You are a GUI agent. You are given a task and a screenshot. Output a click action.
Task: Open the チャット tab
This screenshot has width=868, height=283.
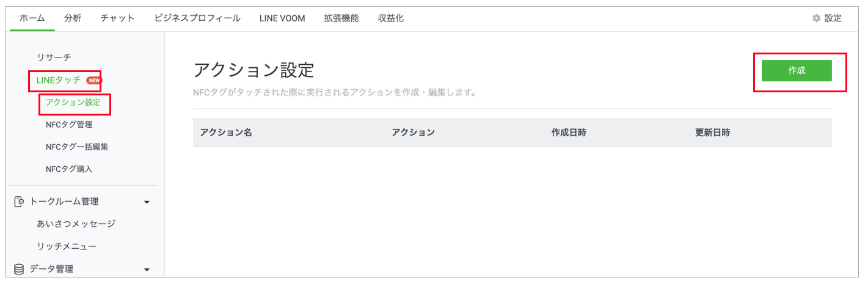coord(118,18)
